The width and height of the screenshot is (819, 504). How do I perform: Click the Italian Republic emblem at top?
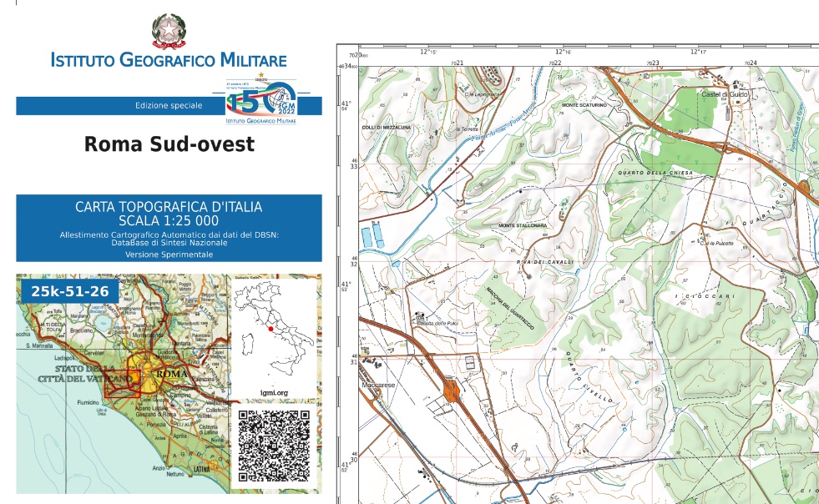[169, 31]
